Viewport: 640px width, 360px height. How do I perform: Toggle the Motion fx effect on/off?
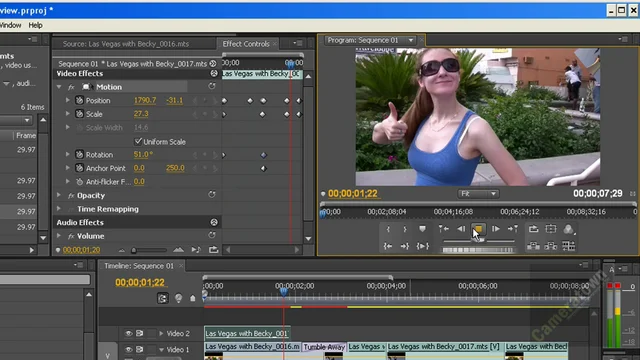(71, 87)
